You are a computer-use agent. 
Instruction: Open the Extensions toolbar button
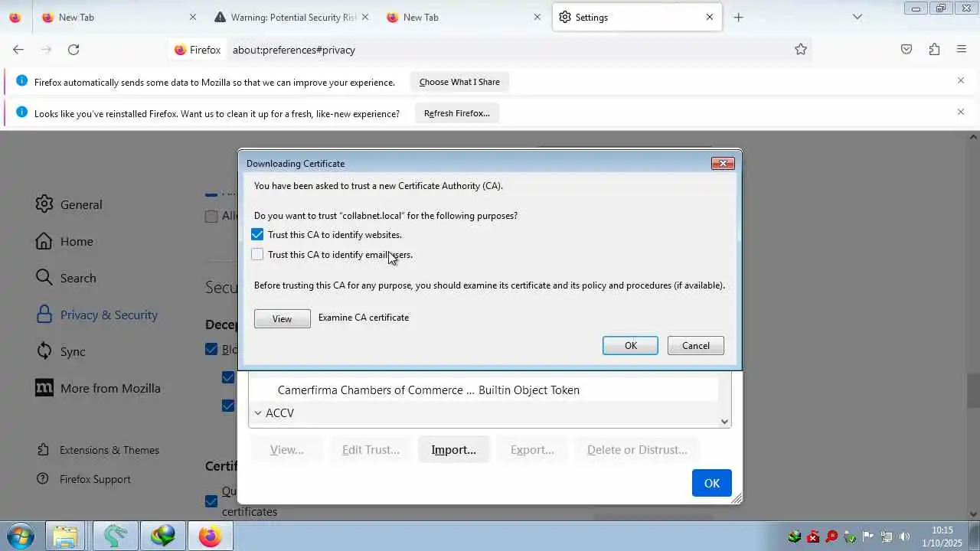(934, 50)
